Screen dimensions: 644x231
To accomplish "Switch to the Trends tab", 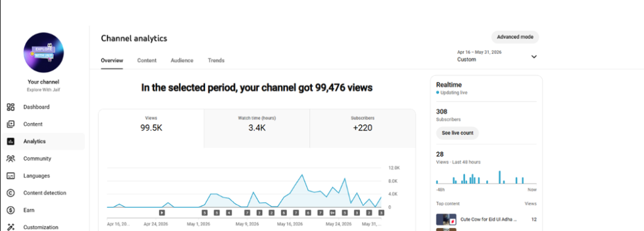I will 216,60.
